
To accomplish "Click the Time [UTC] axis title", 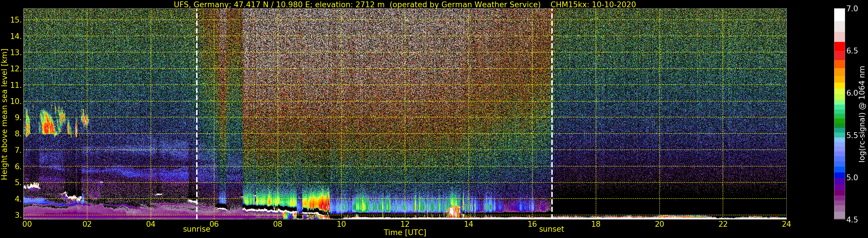I will [x=405, y=233].
